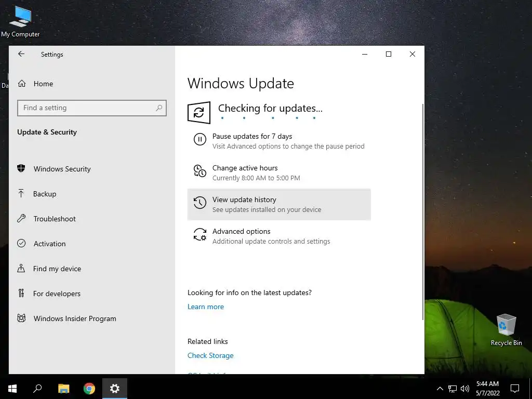
Task: Click the back arrow in Settings
Action: point(21,54)
